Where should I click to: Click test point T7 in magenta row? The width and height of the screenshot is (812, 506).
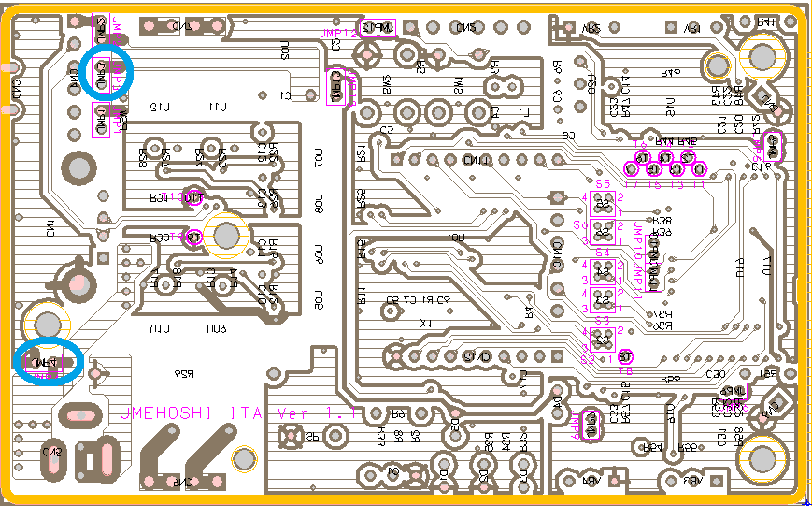coord(632,169)
